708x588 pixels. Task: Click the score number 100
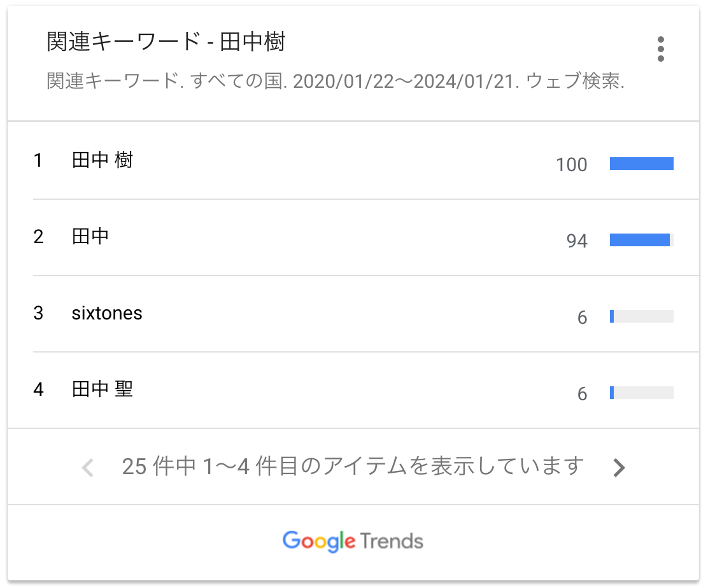coord(571,165)
